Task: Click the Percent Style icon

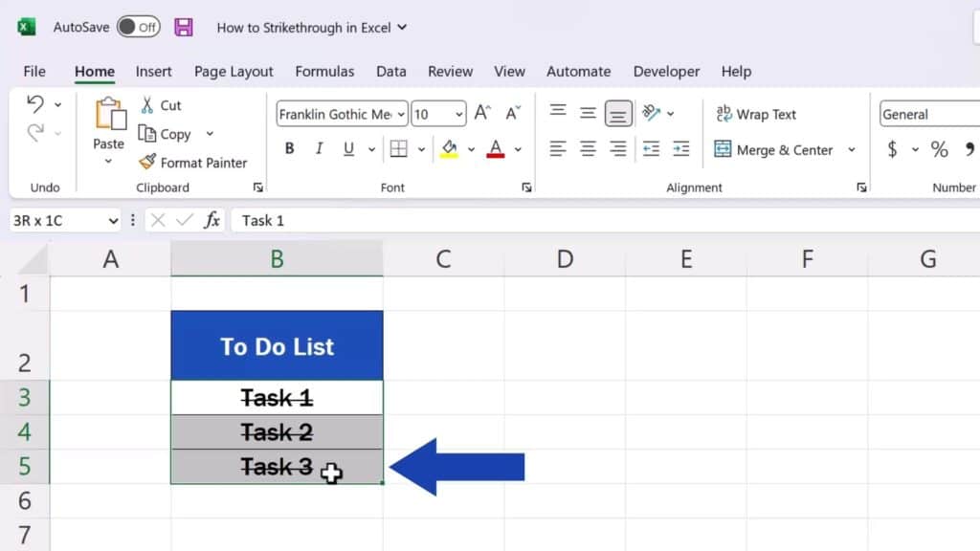Action: [939, 149]
